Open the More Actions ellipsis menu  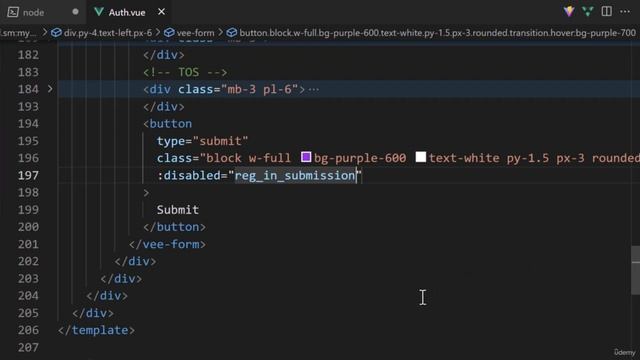(x=625, y=11)
